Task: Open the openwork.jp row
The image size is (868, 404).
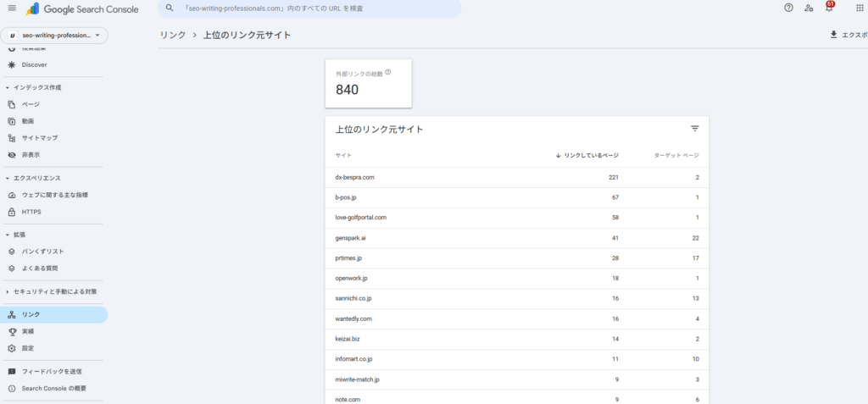Action: click(x=517, y=279)
